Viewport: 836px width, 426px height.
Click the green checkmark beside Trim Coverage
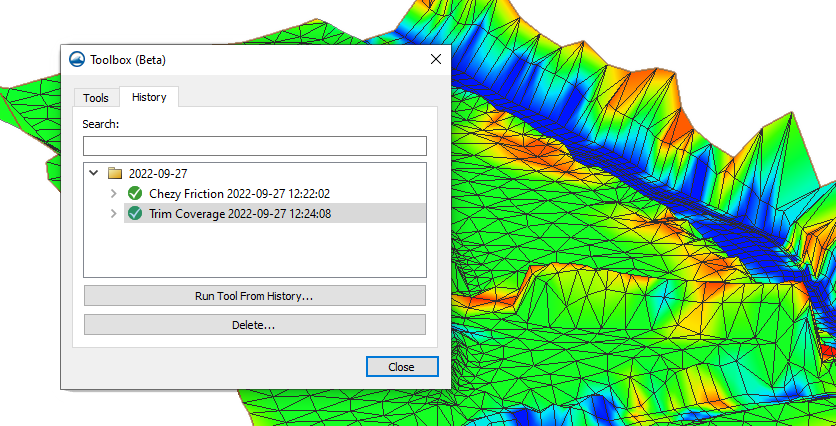(135, 213)
